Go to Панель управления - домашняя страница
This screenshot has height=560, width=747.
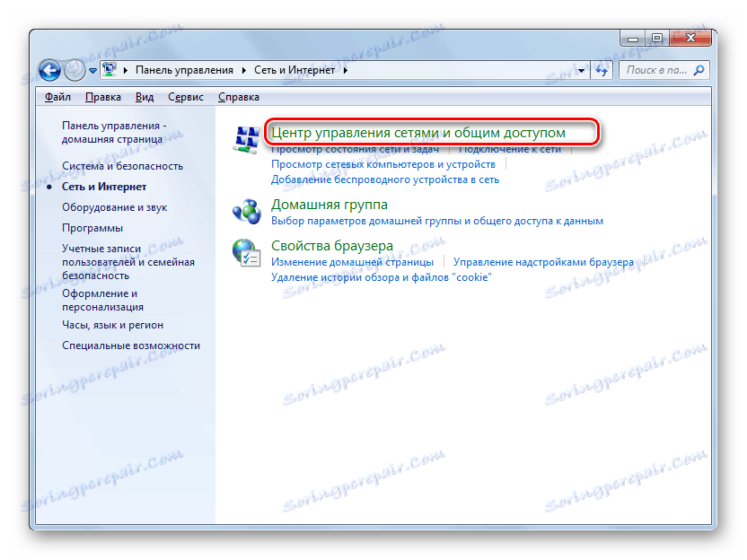tap(114, 133)
